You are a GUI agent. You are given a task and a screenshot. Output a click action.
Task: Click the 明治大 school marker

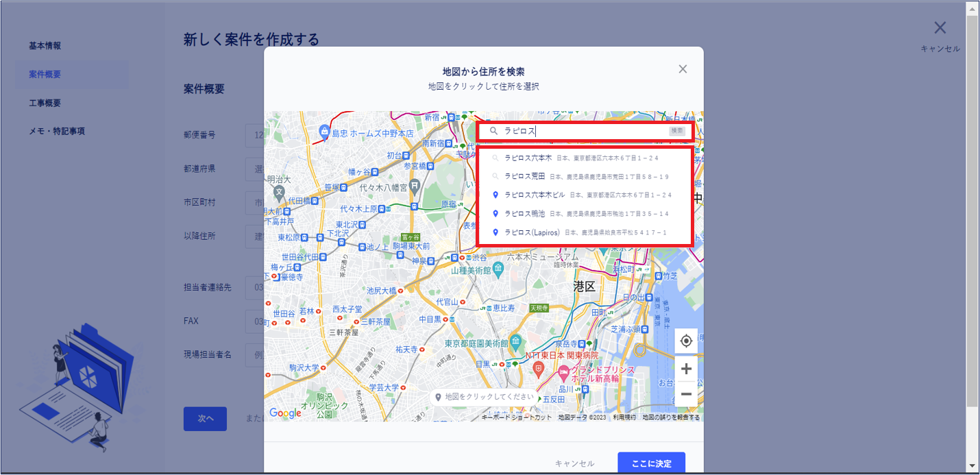(280, 193)
